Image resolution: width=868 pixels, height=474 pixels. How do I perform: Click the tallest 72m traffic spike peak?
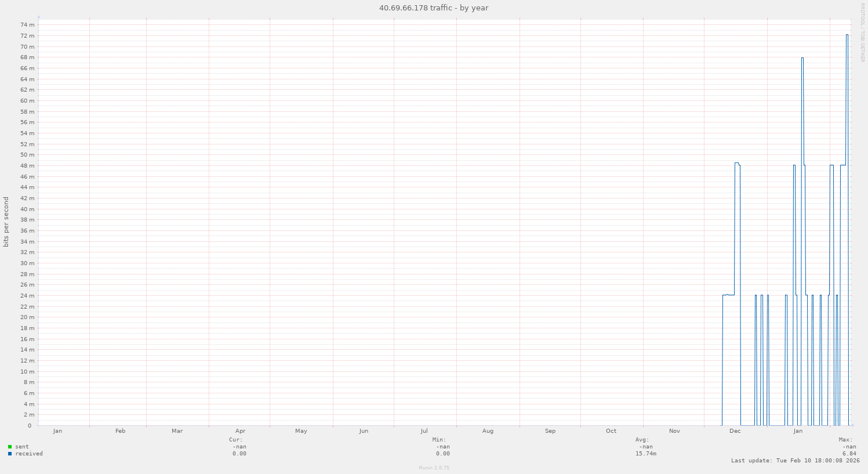coord(847,35)
